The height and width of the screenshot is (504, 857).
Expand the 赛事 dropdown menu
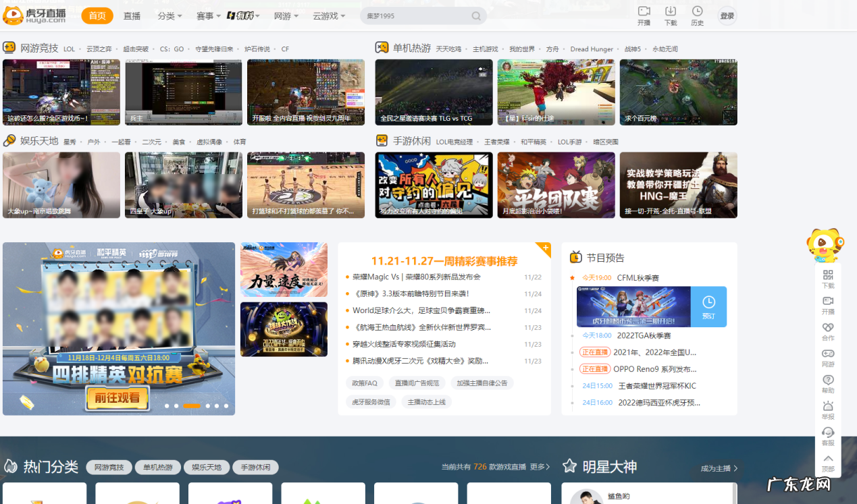click(208, 16)
